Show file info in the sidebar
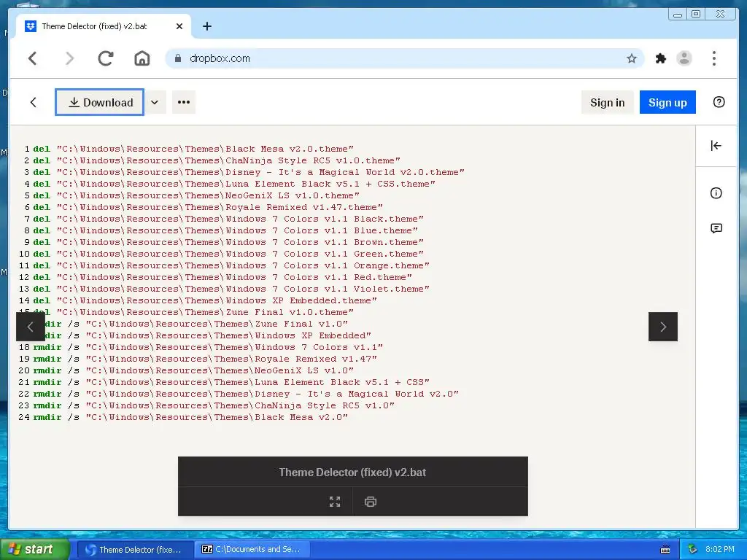The width and height of the screenshot is (747, 560). pos(716,192)
